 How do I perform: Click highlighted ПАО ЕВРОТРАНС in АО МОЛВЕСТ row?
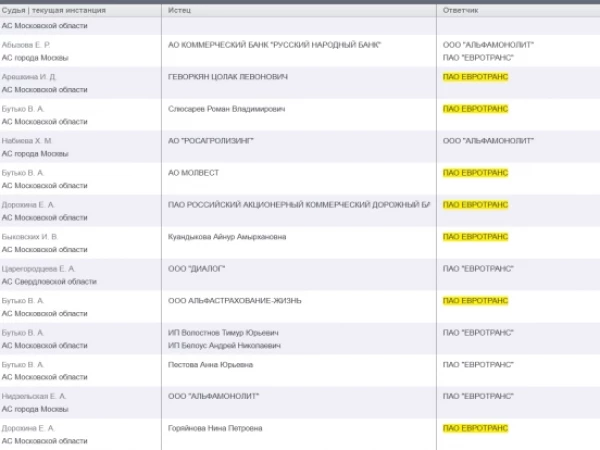point(475,173)
